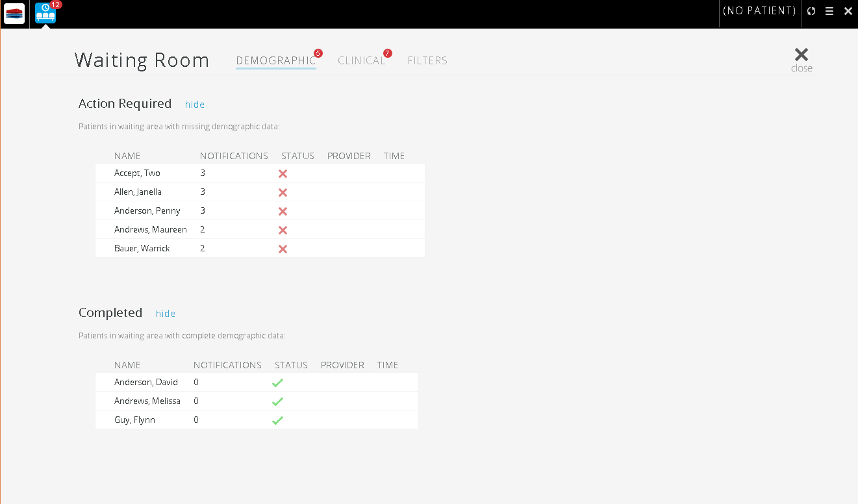The height and width of the screenshot is (504, 858).
Task: Click notification count for Guy, Flynn
Action: (196, 420)
